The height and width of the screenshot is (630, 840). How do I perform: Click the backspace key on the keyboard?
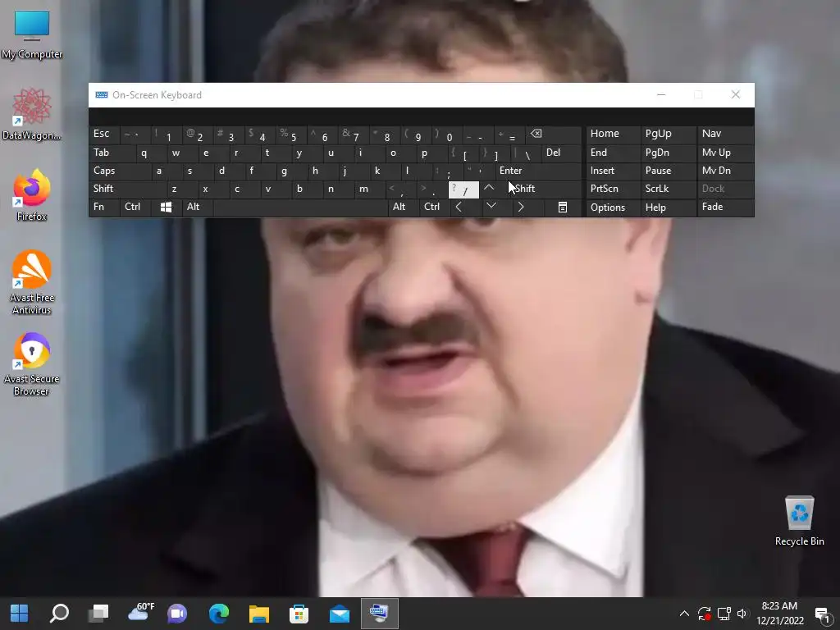(x=554, y=134)
